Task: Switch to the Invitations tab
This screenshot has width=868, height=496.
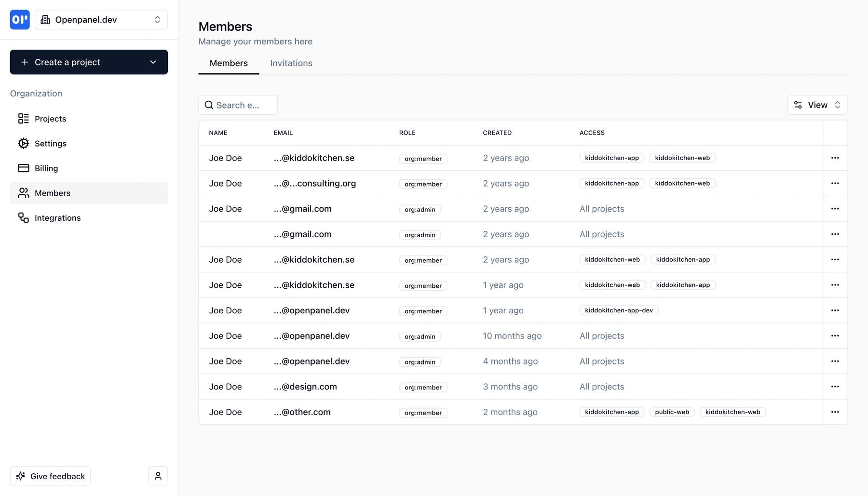Action: point(291,63)
